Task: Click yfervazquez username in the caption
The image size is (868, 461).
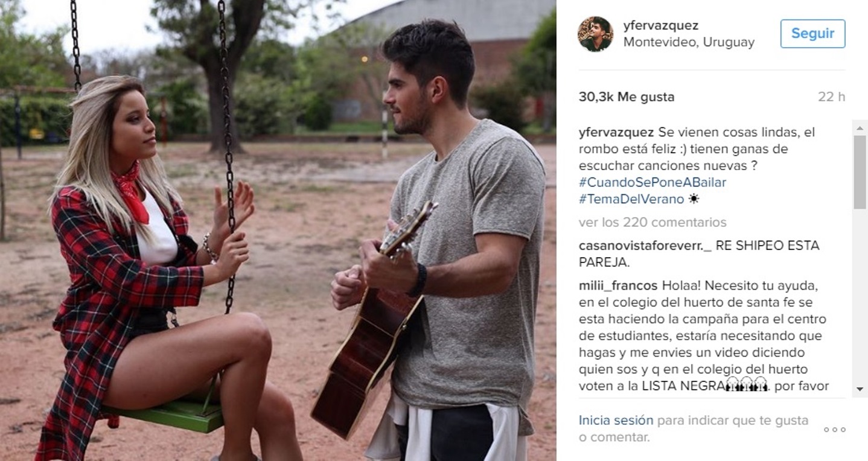Action: tap(616, 132)
